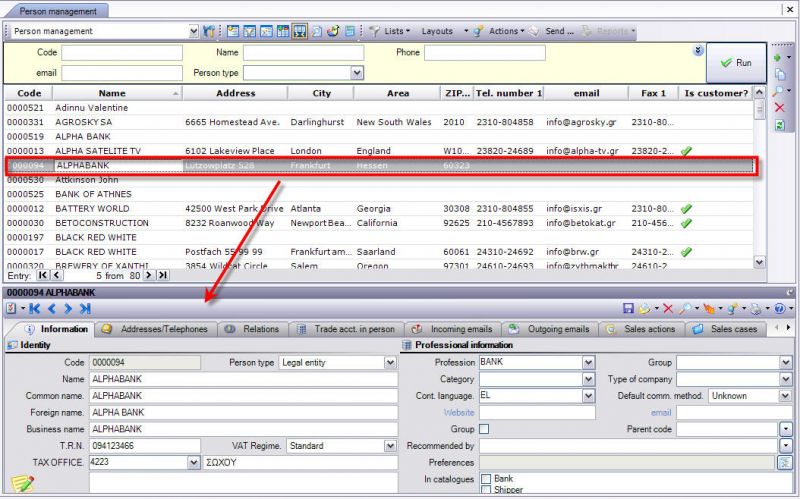Go to first record with blue arrow
This screenshot has width=800, height=499.
coord(35,308)
